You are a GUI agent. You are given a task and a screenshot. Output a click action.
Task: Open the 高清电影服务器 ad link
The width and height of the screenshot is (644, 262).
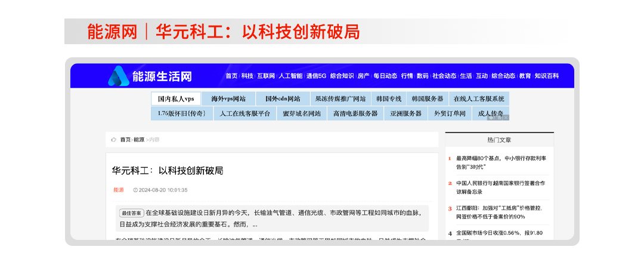[x=355, y=113]
